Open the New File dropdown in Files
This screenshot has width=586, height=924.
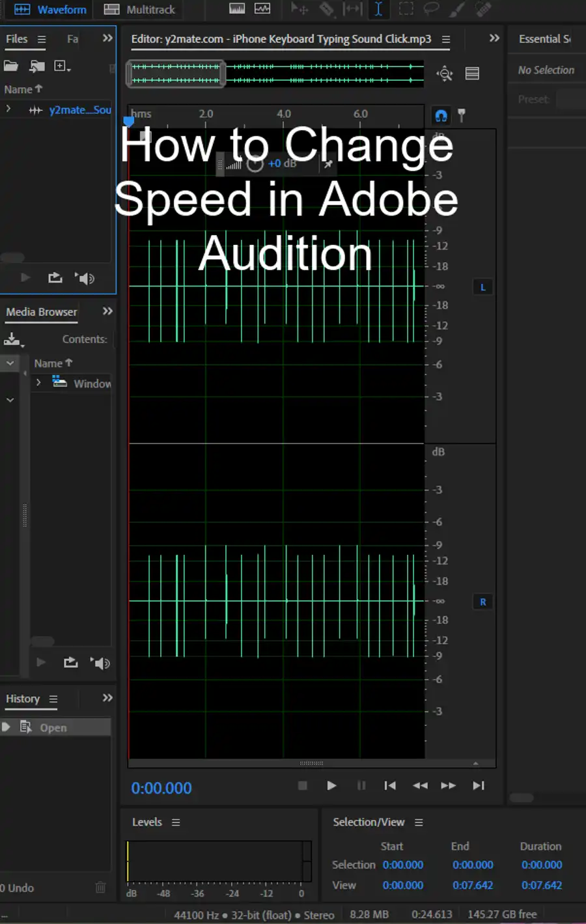[63, 66]
